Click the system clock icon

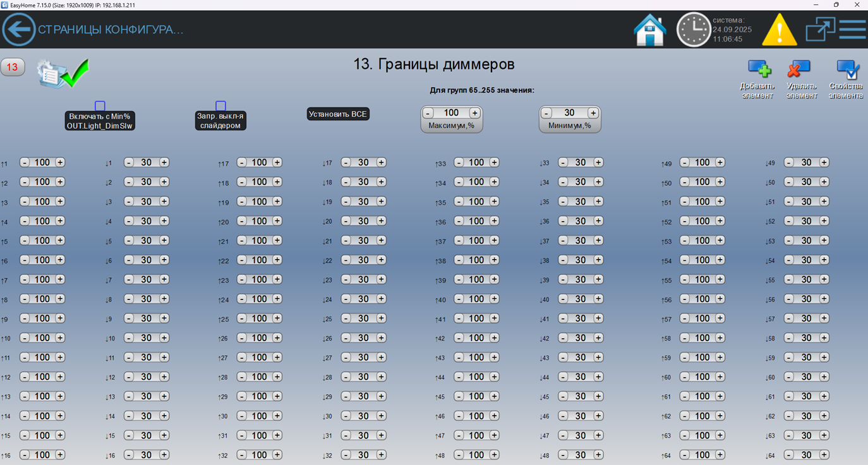coord(693,30)
